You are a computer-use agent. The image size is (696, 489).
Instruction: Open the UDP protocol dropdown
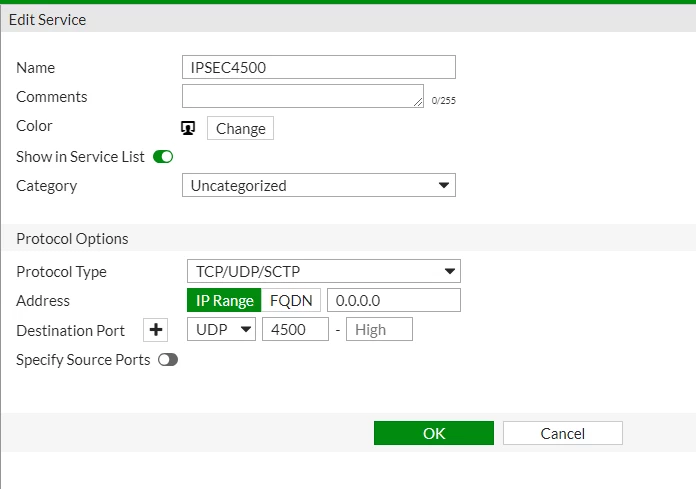[221, 329]
